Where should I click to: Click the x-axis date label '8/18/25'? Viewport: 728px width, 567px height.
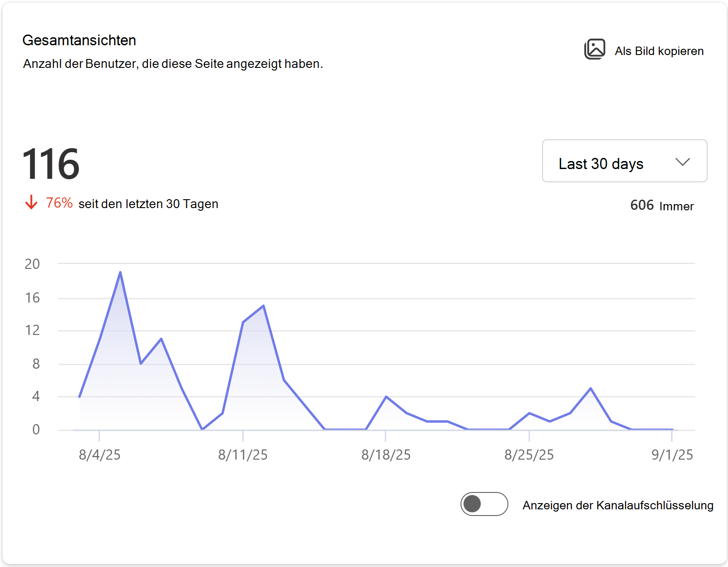386,455
